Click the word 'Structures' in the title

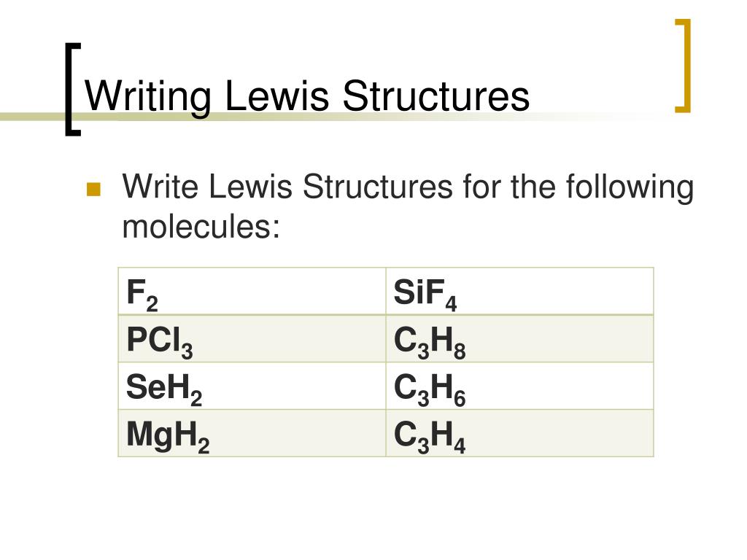click(436, 96)
